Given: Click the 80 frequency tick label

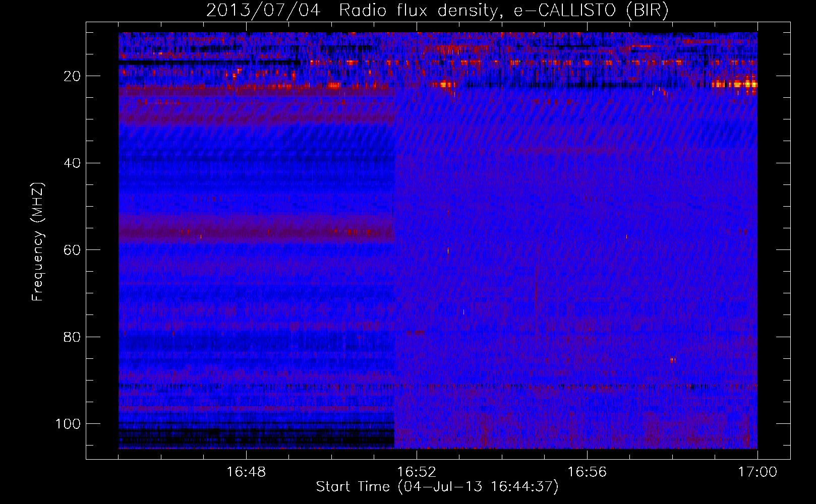Looking at the screenshot, I should coord(73,337).
